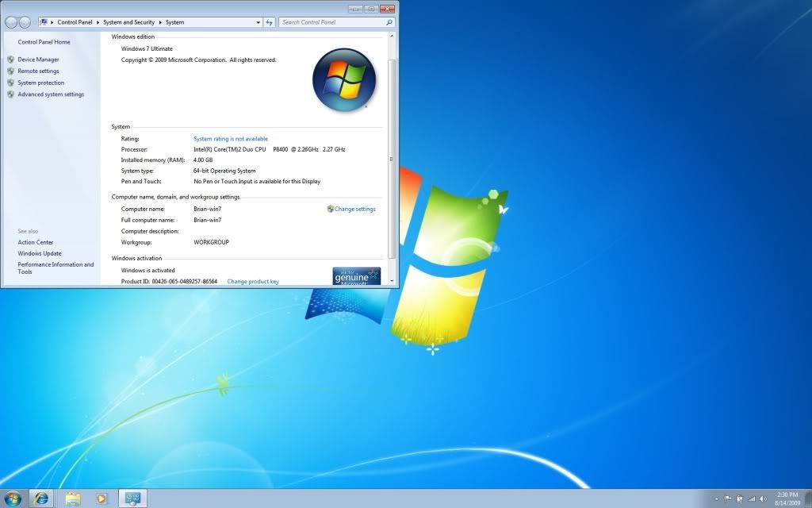
Task: Launch Windows Media Player from taskbar
Action: tap(101, 498)
